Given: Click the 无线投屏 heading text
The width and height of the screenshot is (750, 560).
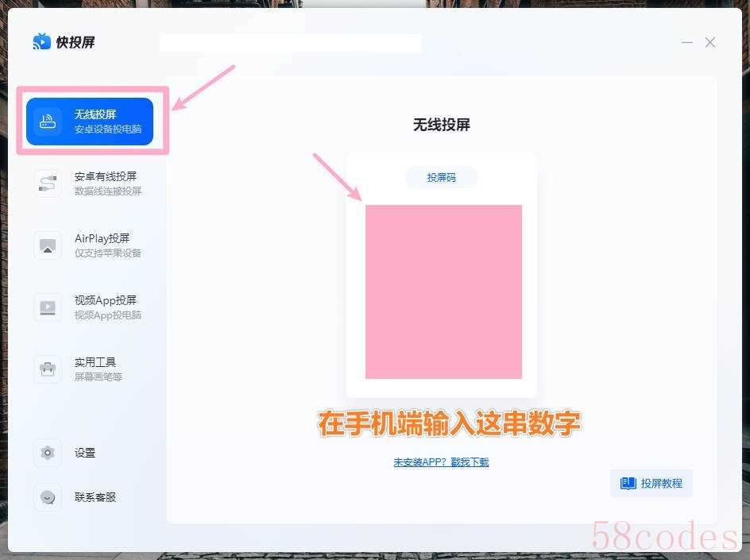Looking at the screenshot, I should click(x=442, y=125).
